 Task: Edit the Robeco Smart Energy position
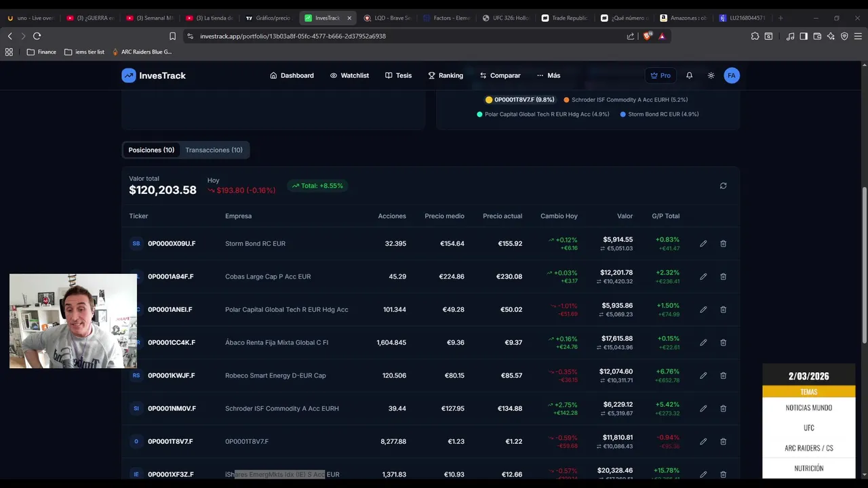point(703,375)
